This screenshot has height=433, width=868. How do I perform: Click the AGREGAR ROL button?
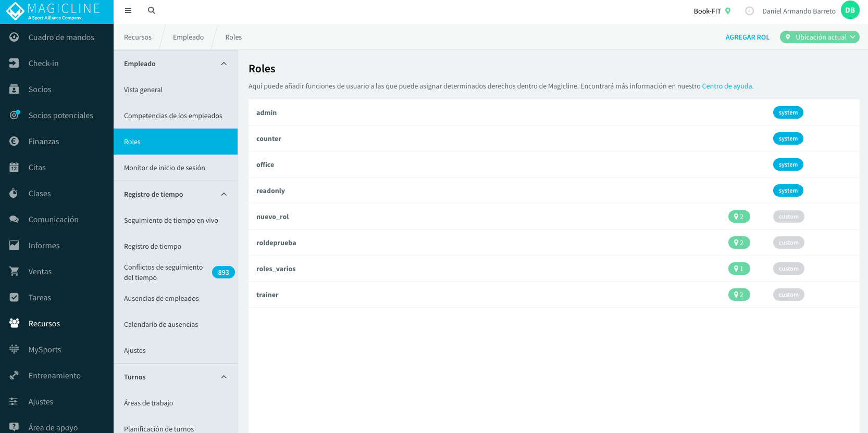click(747, 37)
